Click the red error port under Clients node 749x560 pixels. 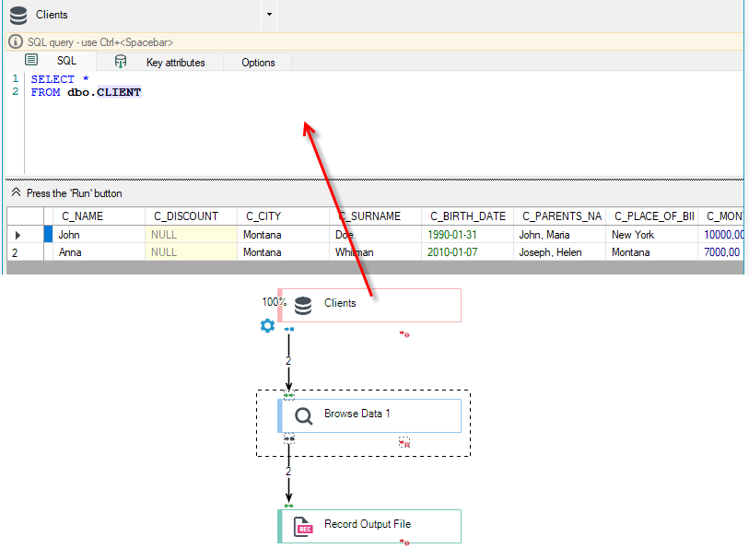click(x=404, y=334)
